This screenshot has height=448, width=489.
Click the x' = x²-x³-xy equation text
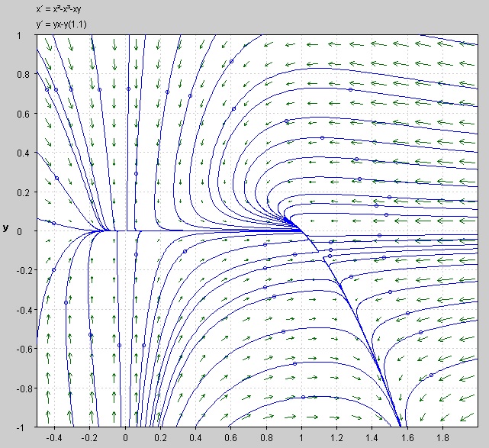[x=59, y=9]
